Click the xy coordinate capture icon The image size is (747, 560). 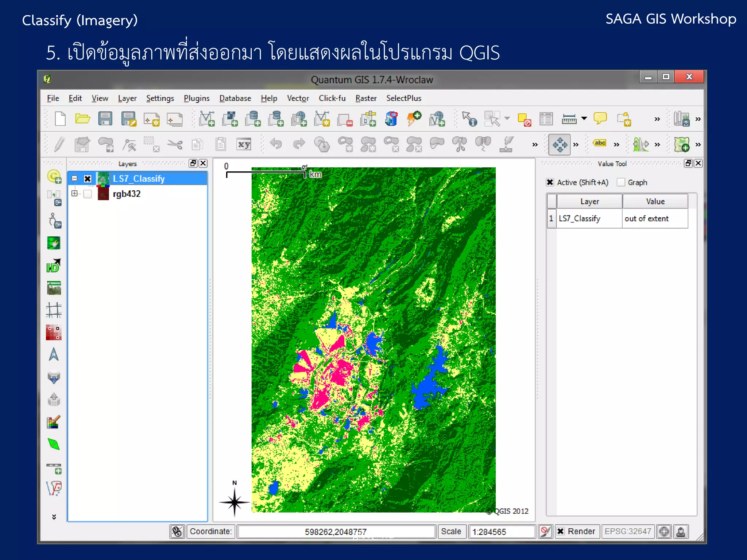(244, 144)
